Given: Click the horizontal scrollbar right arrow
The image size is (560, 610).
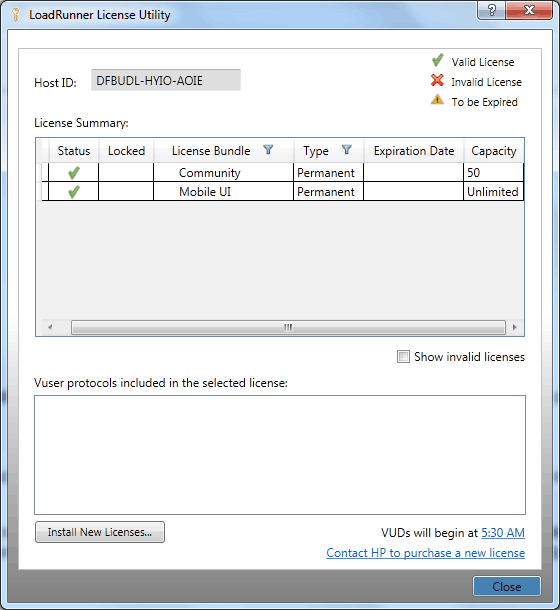Looking at the screenshot, I should [x=514, y=327].
